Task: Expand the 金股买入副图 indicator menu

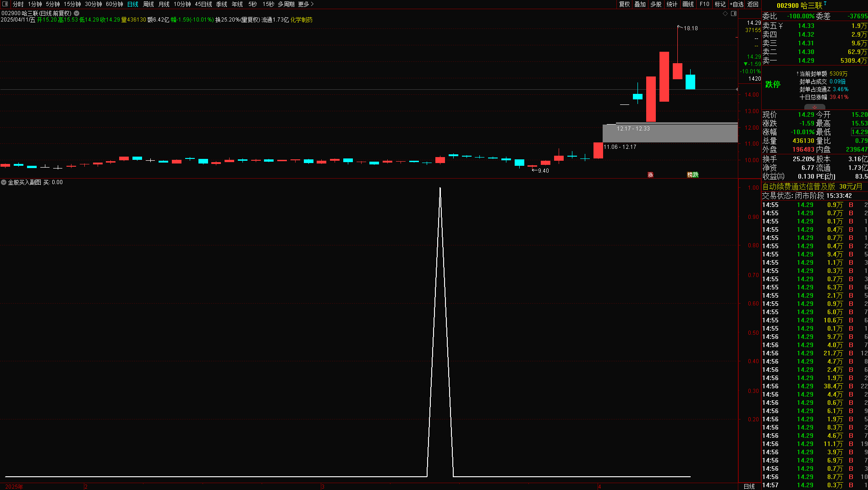Action: point(4,182)
